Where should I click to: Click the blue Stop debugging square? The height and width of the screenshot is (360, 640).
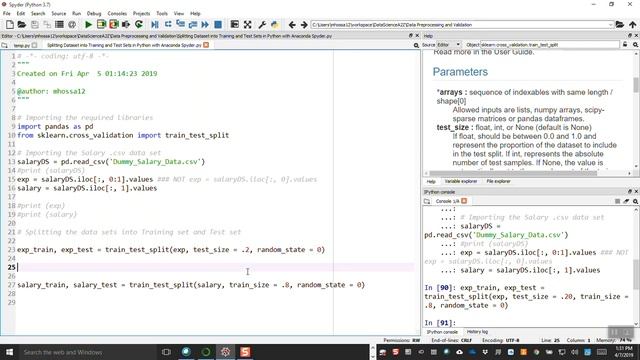pyautogui.click(x=218, y=24)
